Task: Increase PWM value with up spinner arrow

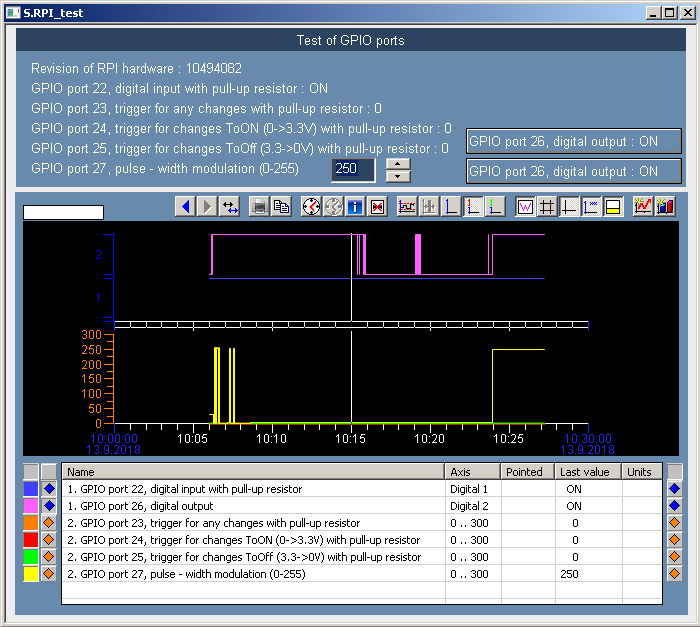Action: tap(398, 163)
